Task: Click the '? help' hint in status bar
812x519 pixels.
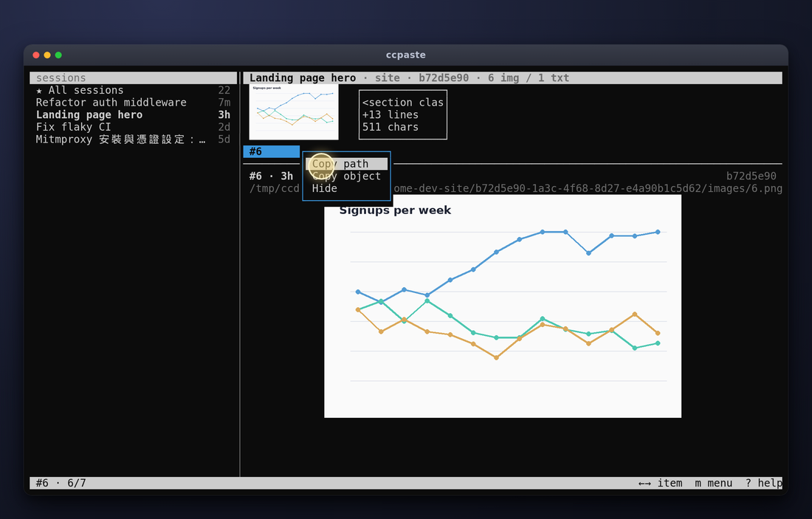Action: click(x=764, y=484)
